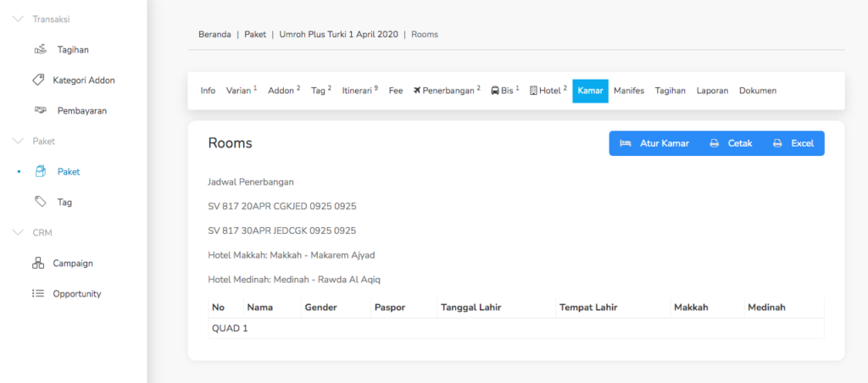Image resolution: width=868 pixels, height=383 pixels.
Task: Click the Tagihan sidebar icon
Action: click(x=40, y=50)
